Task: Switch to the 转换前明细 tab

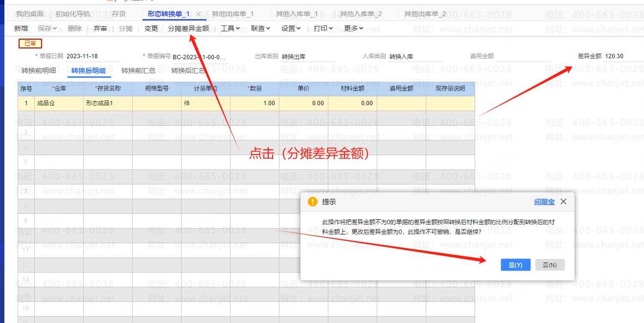Action: point(39,70)
